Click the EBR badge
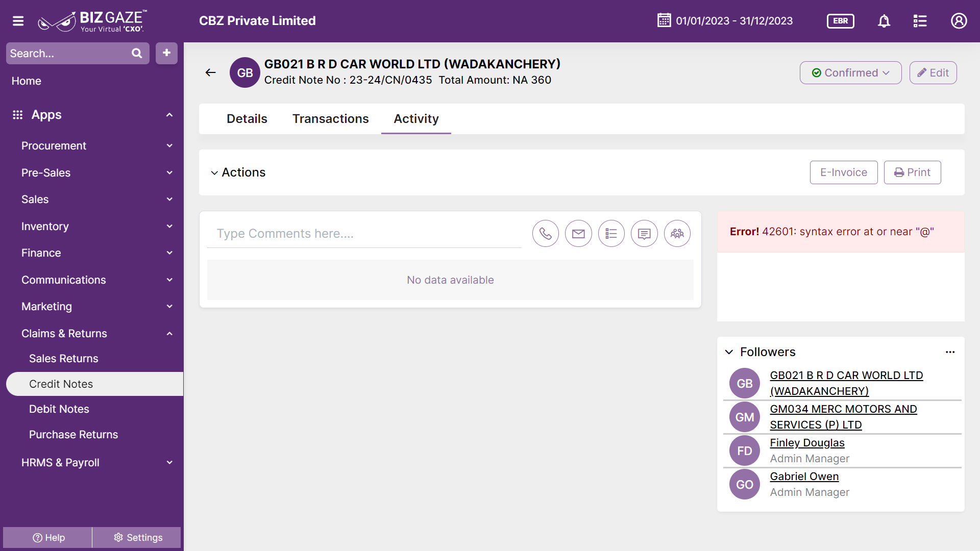980x551 pixels. click(x=840, y=21)
